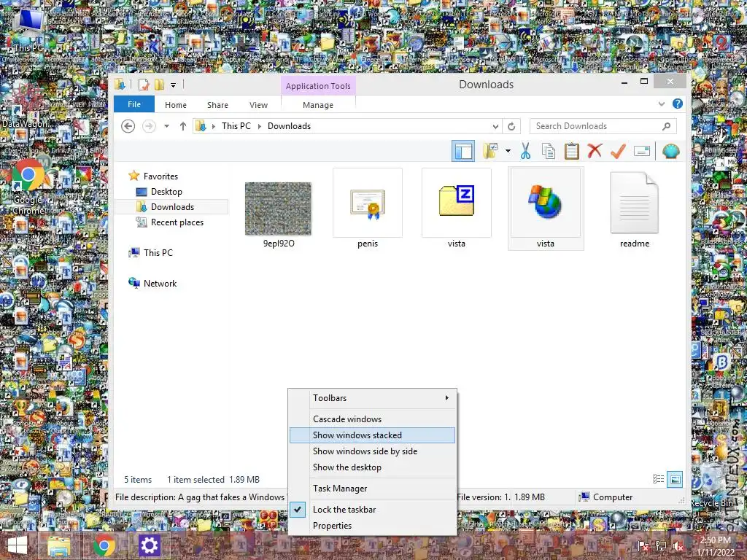The height and width of the screenshot is (560, 747).
Task: Open Recent places in navigation pane
Action: [x=177, y=222]
